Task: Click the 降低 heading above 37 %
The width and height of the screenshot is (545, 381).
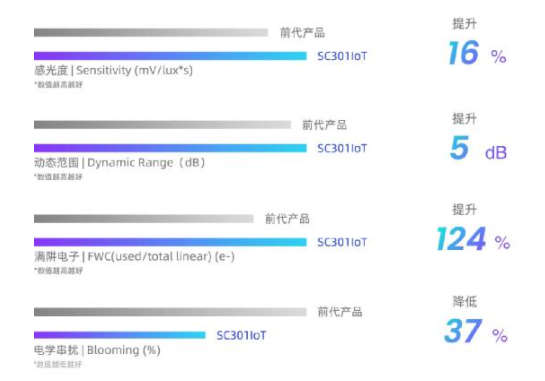Action: [x=465, y=302]
